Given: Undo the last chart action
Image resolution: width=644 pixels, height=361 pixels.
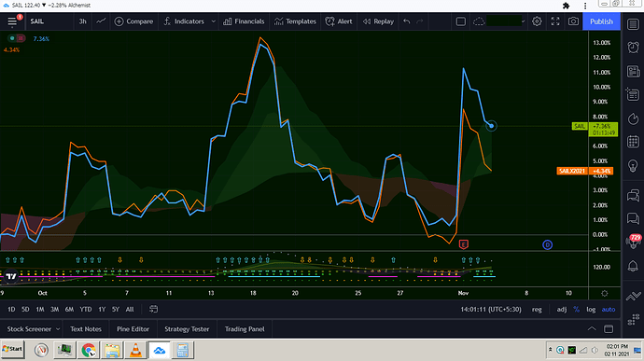Looking at the screenshot, I should (x=407, y=21).
